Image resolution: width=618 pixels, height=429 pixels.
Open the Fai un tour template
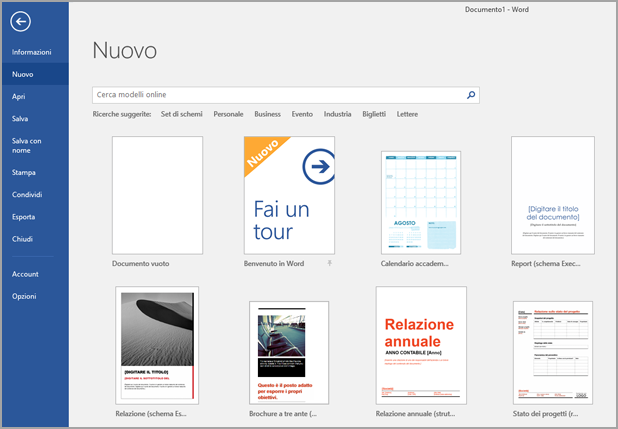289,195
